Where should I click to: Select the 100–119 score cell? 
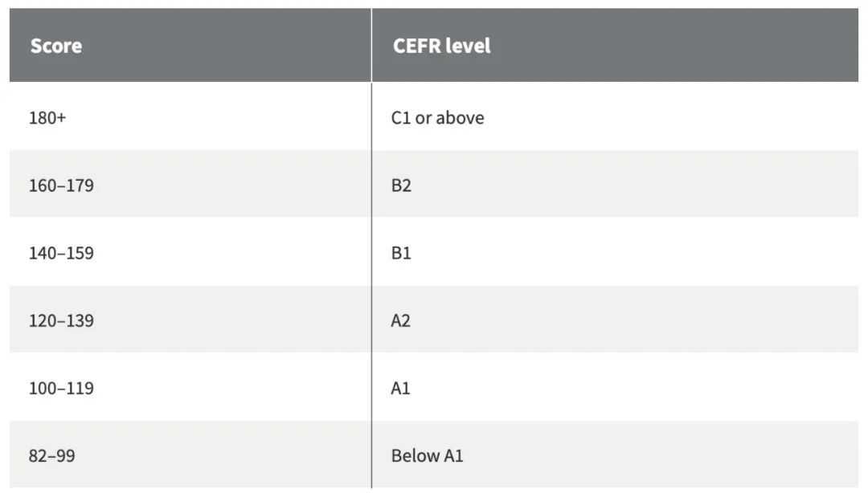pos(190,387)
